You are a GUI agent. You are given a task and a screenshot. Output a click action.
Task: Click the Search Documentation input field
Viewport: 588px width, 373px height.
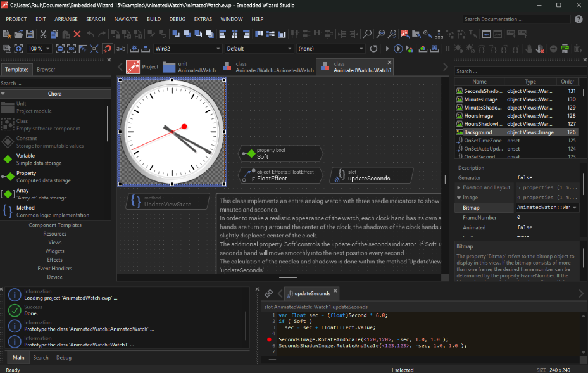pyautogui.click(x=515, y=19)
